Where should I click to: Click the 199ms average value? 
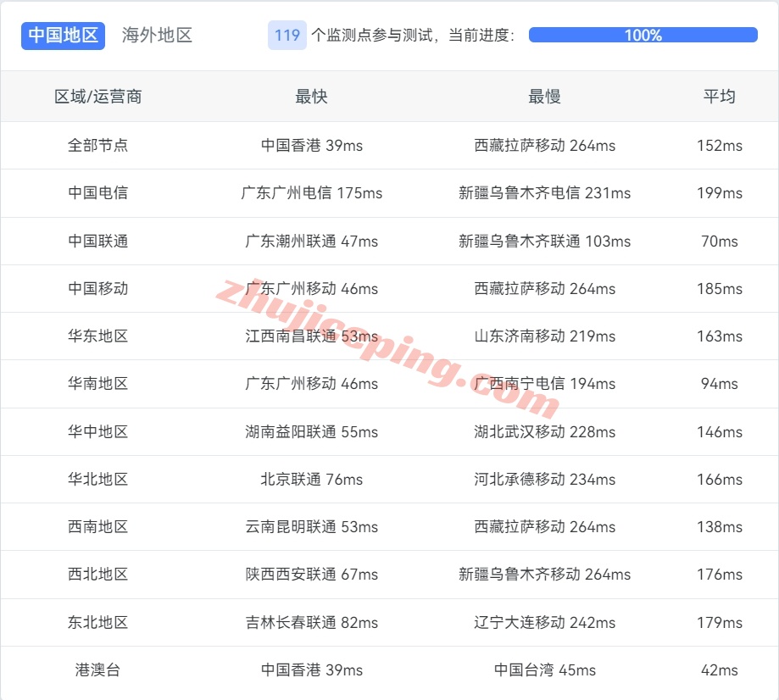pos(720,192)
